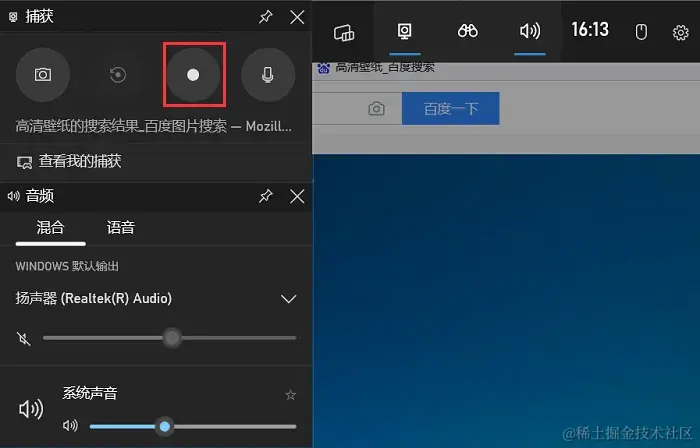Click the 系统声音 label
This screenshot has width=700, height=448.
[x=90, y=393]
